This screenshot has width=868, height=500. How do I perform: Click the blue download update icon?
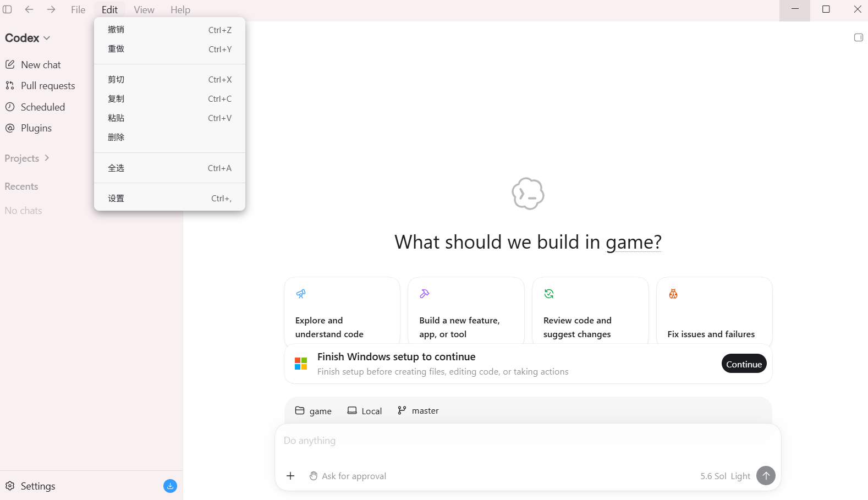pyautogui.click(x=170, y=486)
